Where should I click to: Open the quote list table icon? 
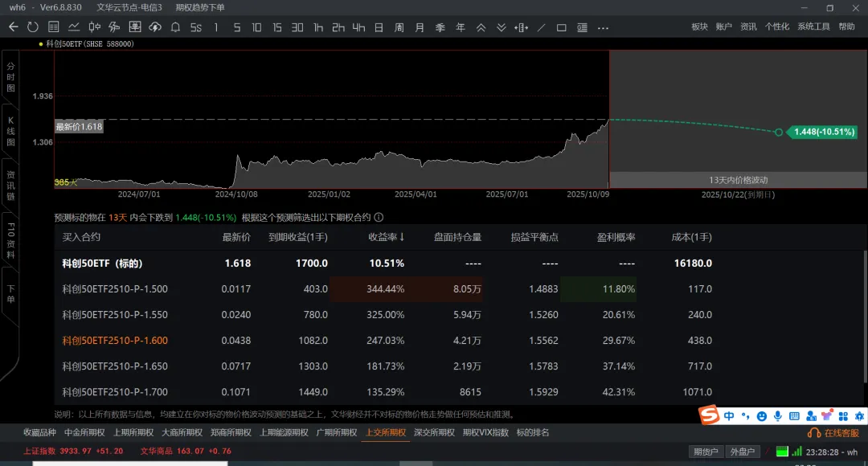pos(54,27)
